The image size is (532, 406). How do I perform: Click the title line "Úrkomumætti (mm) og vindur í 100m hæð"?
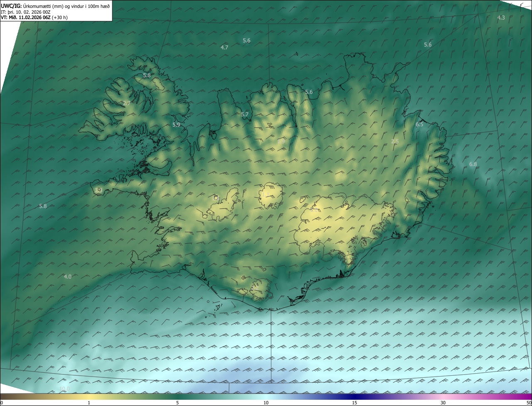pos(66,5)
